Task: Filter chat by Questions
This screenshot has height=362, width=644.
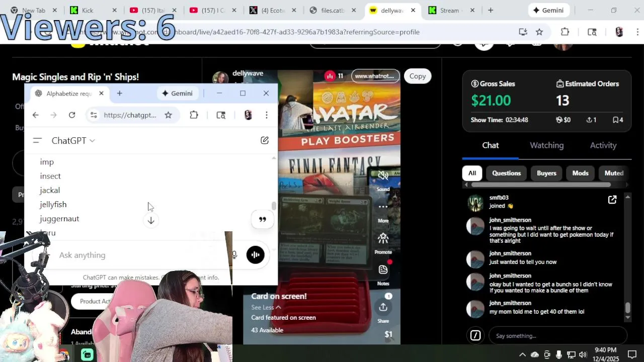Action: pos(506,173)
